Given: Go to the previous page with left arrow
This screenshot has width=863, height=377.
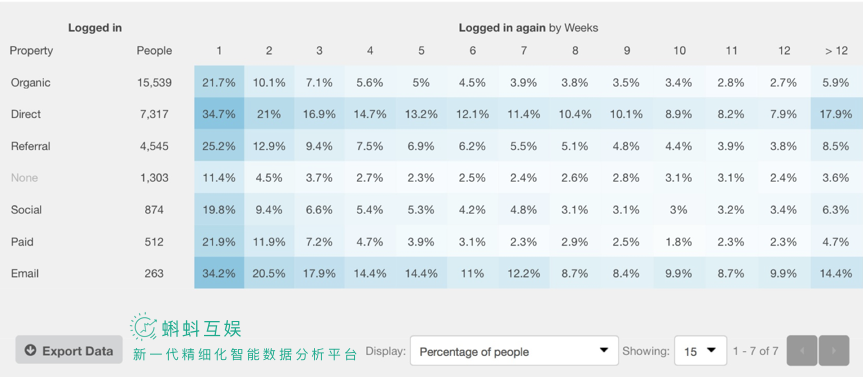Looking at the screenshot, I should pos(802,351).
